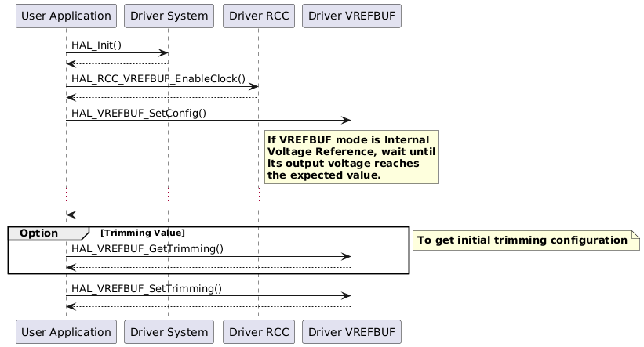Image resolution: width=644 pixels, height=347 pixels.
Task: Select the bottom Driver RCC participant box
Action: tap(259, 332)
